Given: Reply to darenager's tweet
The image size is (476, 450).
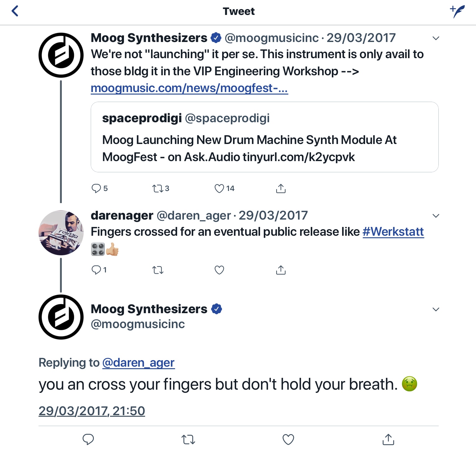Looking at the screenshot, I should click(x=96, y=270).
